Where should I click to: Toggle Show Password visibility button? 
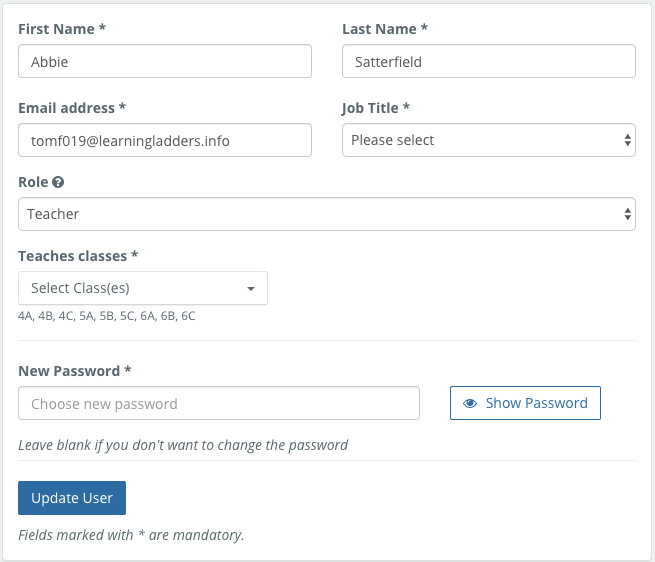(525, 403)
